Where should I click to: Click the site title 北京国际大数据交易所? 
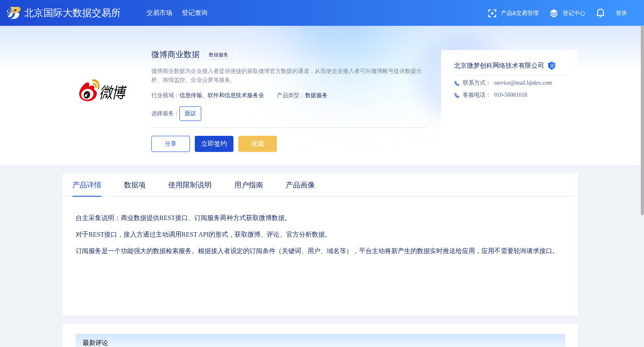coord(72,13)
